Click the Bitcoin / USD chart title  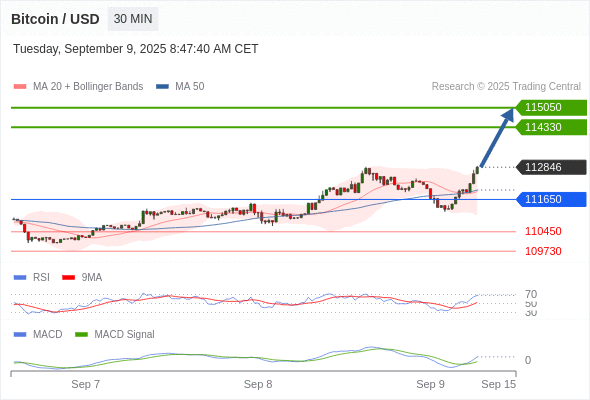55,19
